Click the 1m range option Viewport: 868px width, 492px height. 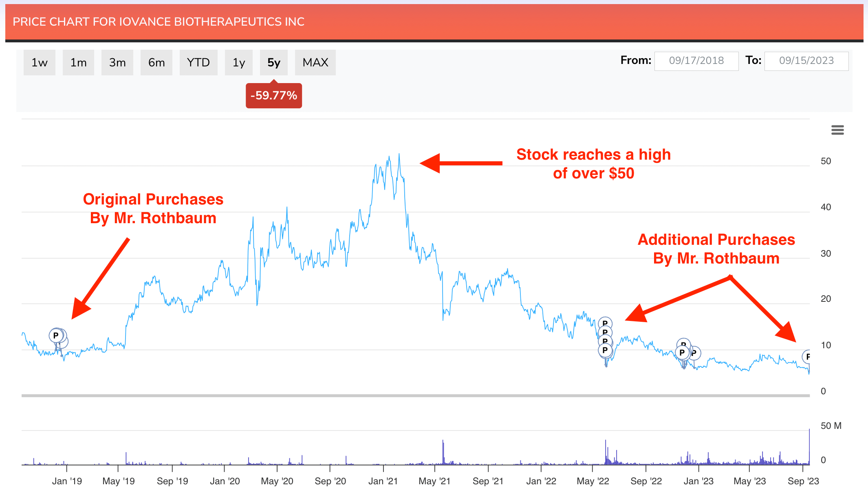pyautogui.click(x=78, y=62)
